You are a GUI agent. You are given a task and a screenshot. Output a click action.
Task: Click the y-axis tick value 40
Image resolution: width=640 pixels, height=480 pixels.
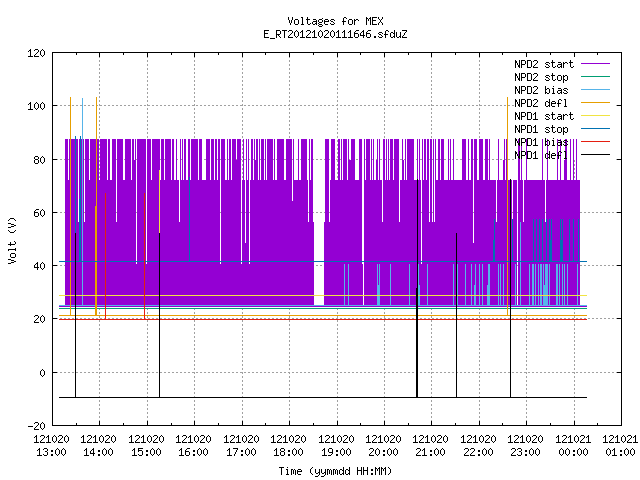[x=39, y=266]
